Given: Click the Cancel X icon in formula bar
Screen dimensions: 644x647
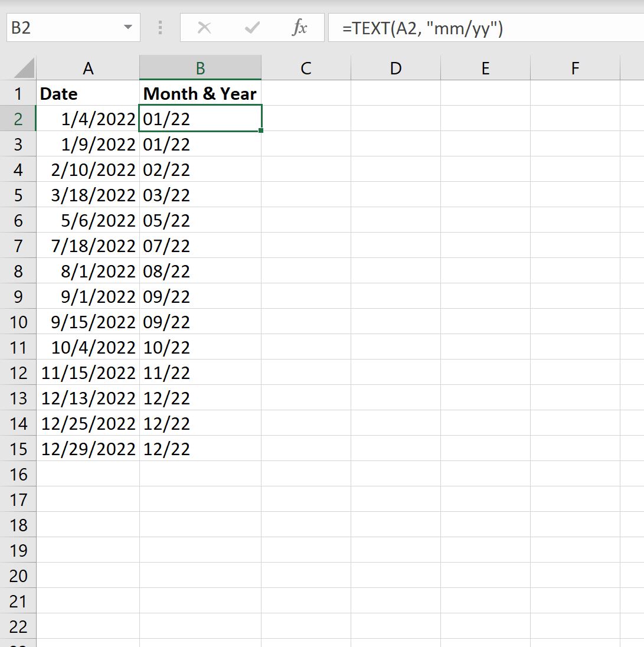Looking at the screenshot, I should pos(205,27).
